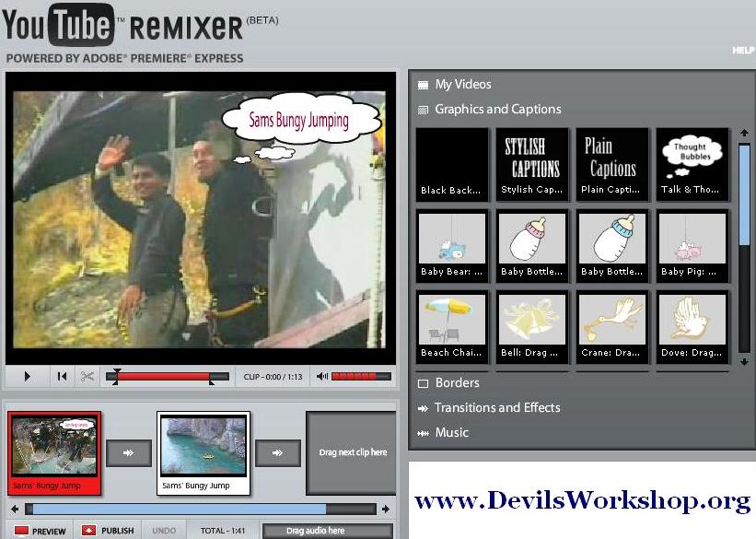
Task: Choose the Stylish Captions tile
Action: click(532, 165)
